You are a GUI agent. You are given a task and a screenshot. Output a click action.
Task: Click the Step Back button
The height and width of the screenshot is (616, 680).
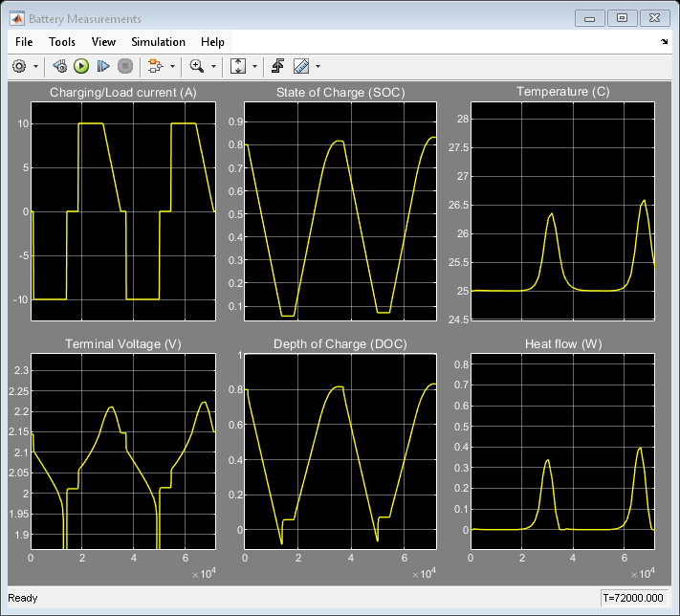click(x=59, y=66)
